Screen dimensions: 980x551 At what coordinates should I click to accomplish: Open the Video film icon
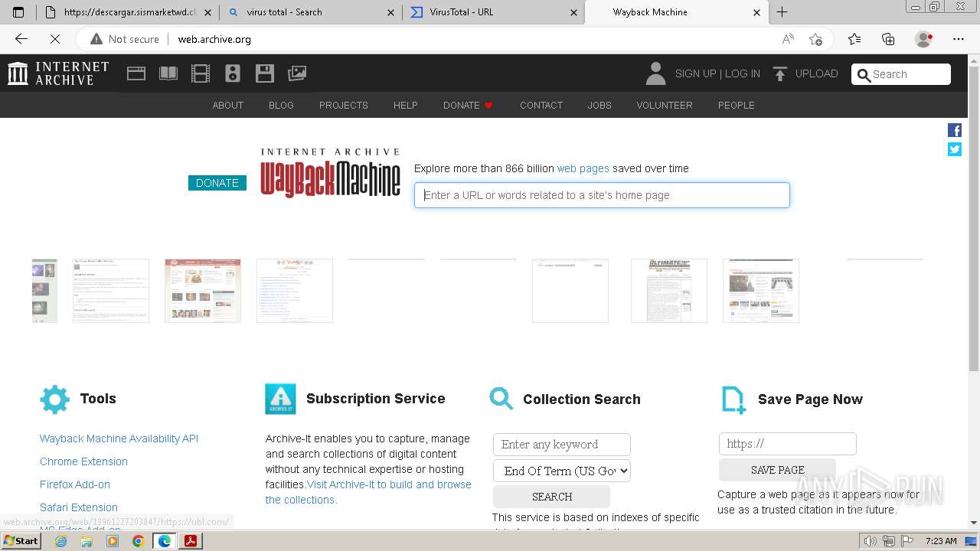201,73
